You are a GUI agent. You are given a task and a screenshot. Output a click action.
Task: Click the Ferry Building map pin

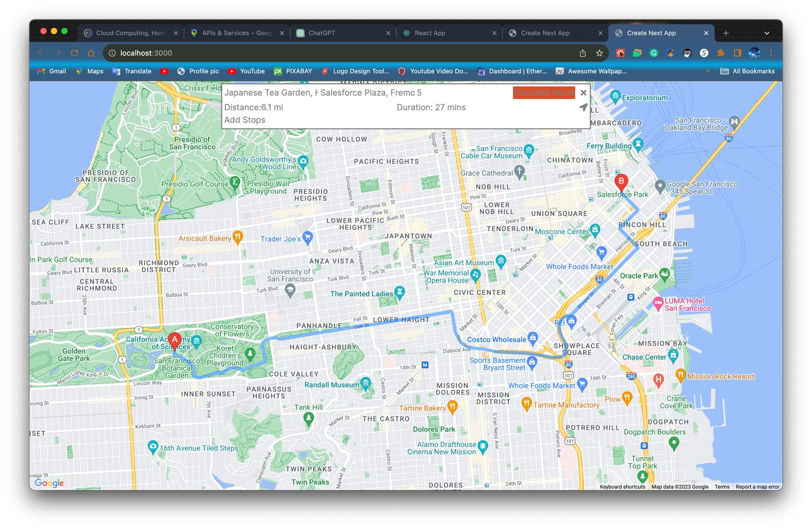tap(638, 144)
